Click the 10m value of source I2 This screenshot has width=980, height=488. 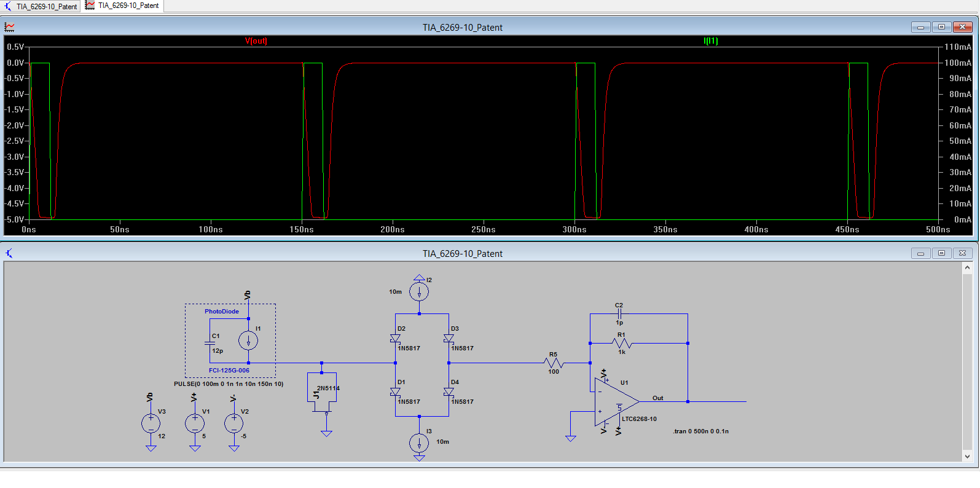[x=395, y=291]
